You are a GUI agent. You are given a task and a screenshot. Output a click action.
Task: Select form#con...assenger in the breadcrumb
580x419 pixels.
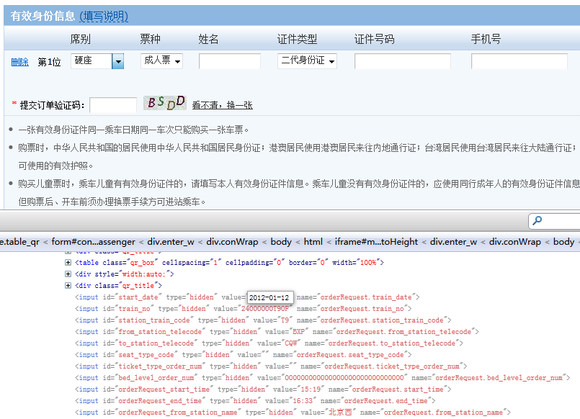93,242
